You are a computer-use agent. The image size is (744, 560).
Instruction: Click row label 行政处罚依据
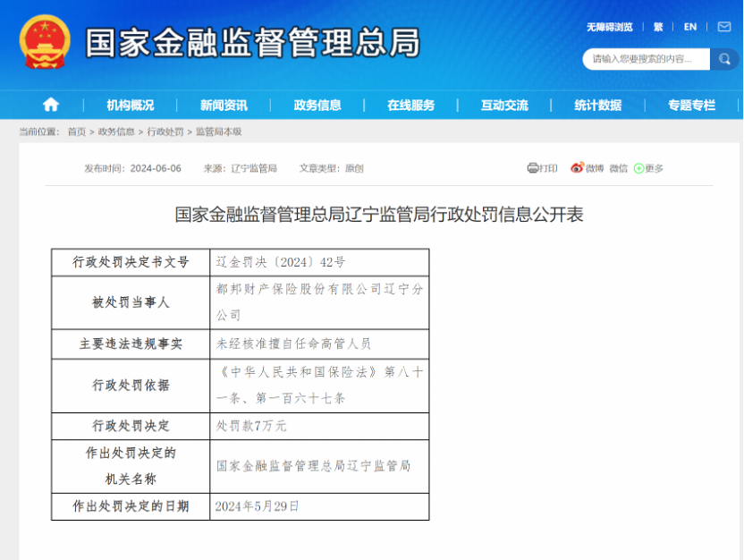click(131, 386)
